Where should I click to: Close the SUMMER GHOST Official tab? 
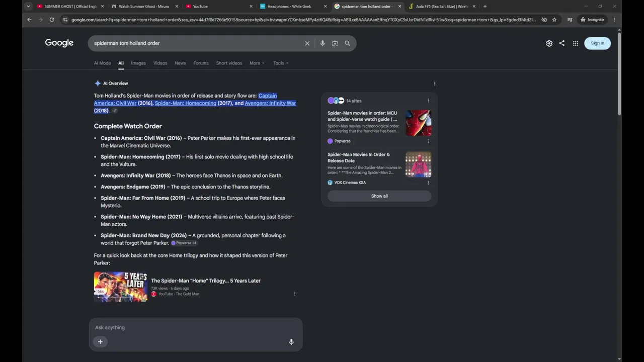103,7
